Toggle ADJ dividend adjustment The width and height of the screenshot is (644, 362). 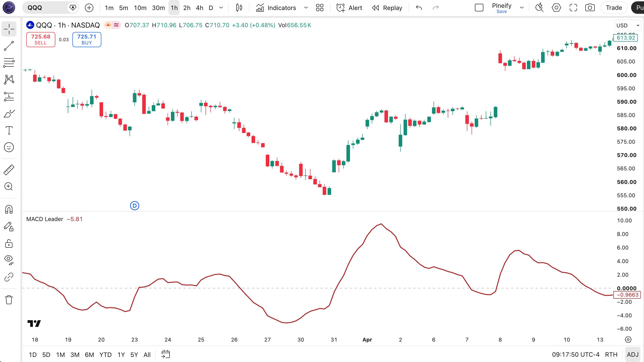point(633,354)
